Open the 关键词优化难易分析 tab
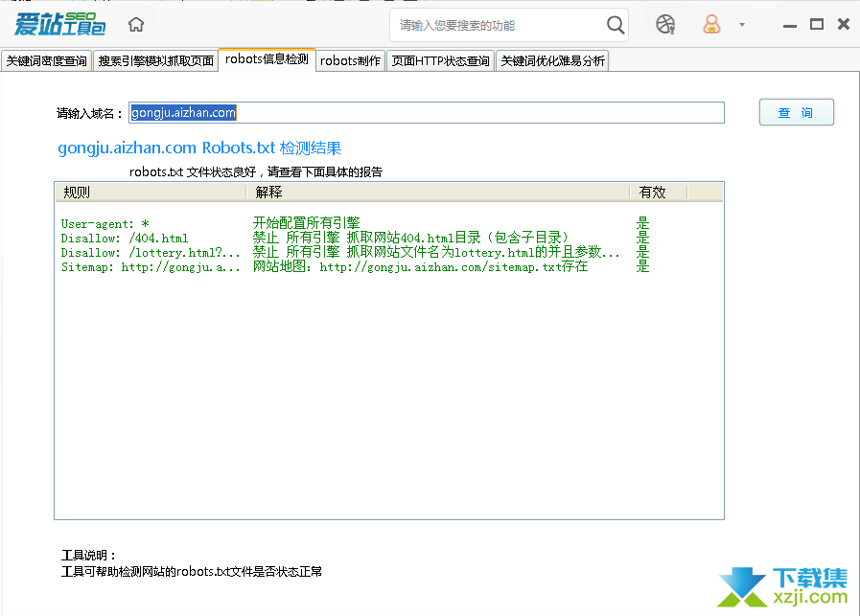 (552, 60)
